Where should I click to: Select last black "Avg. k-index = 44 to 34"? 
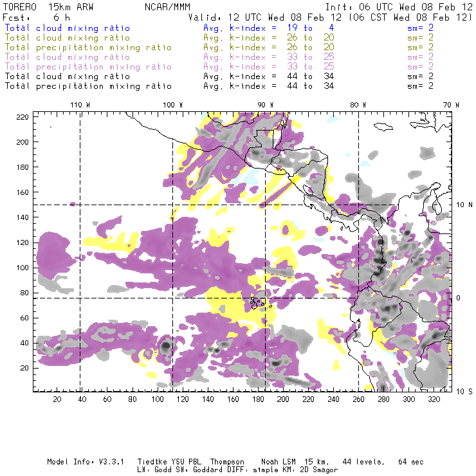tap(269, 86)
